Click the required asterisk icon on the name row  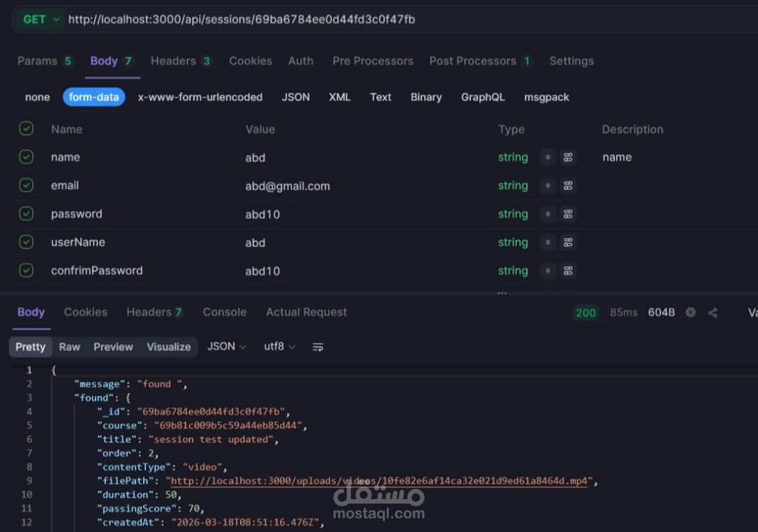(x=547, y=157)
